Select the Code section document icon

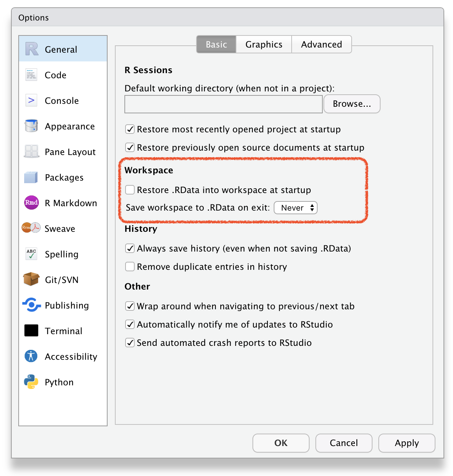click(31, 75)
